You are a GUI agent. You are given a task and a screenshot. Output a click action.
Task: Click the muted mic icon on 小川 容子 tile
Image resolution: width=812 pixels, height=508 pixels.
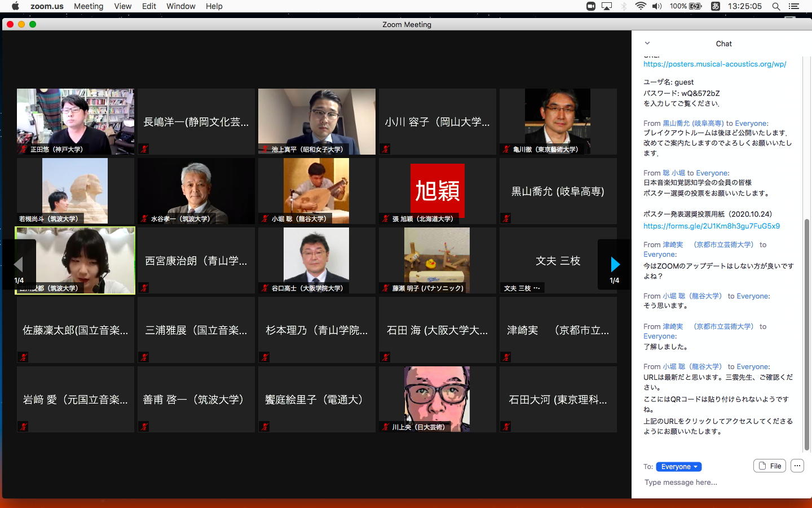385,149
